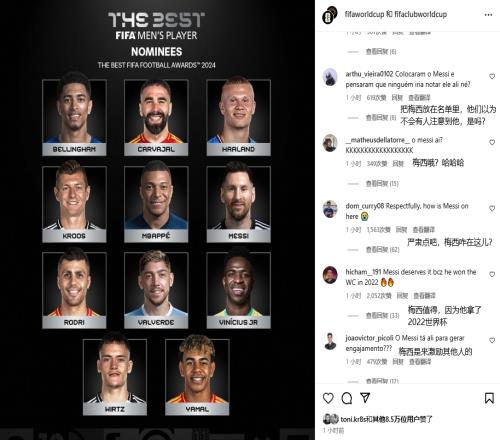
Task: Save post with the bookmark icon
Action: click(x=489, y=398)
